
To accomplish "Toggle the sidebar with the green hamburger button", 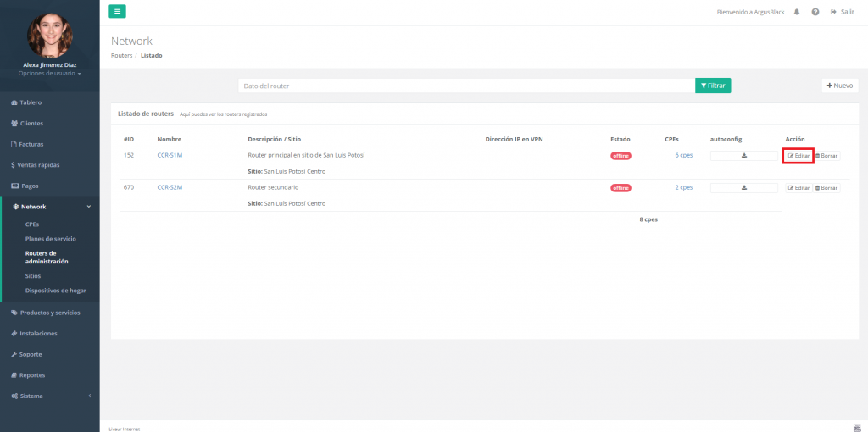I will coord(117,11).
